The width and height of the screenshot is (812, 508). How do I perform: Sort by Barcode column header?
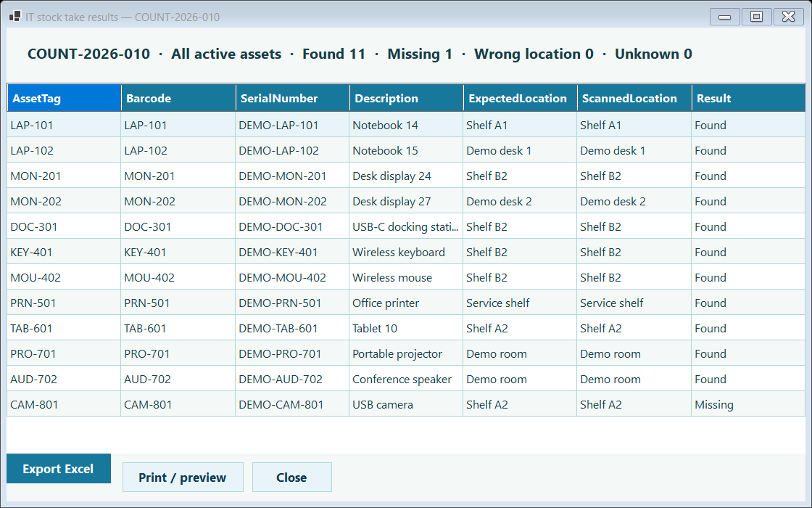(x=178, y=99)
